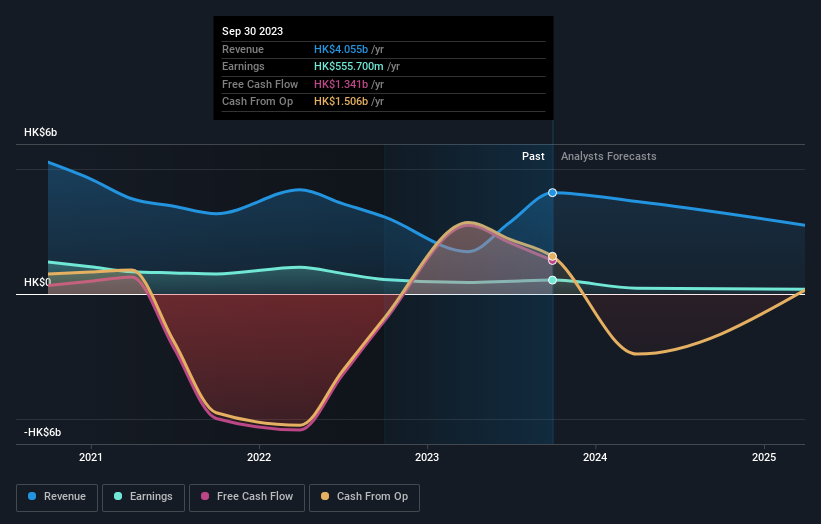Click the teal Earnings legend dot

coord(118,496)
